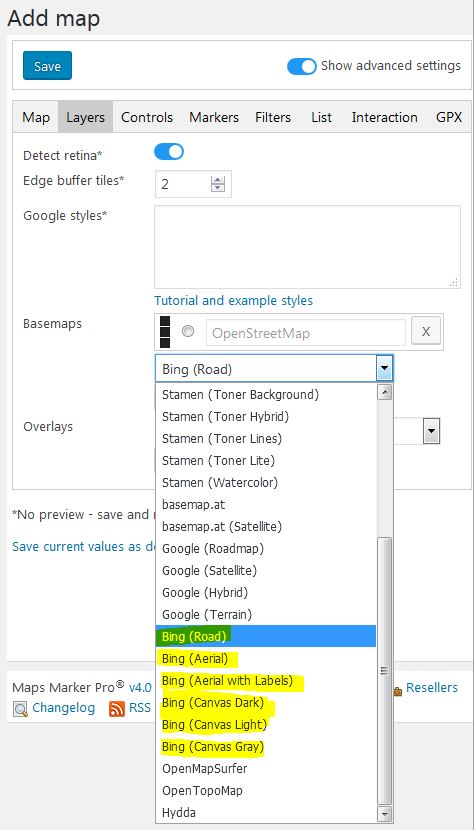Choose Stamen (Toner Hybrid) option
Viewport: 474px width, 830px height.
coord(266,417)
